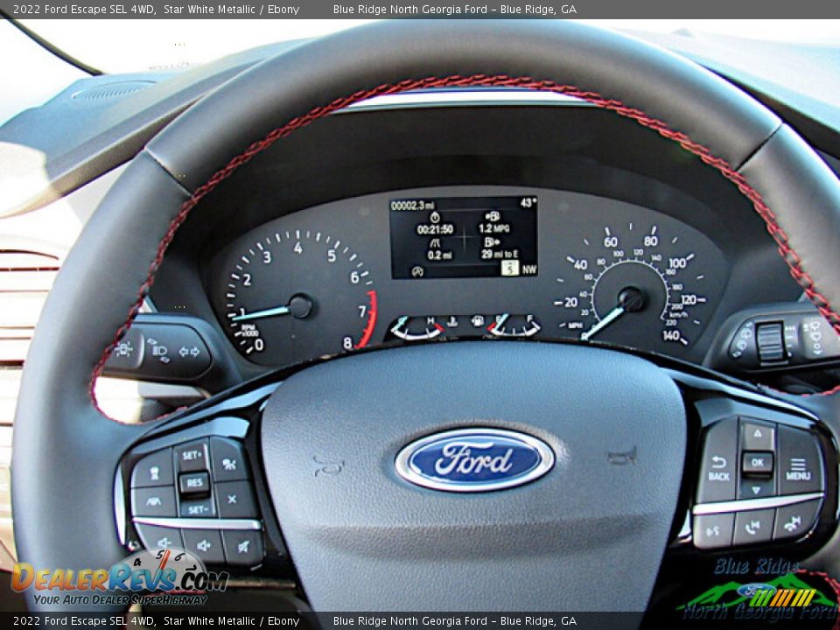840x630 pixels.
Task: Tap the mute speaker button
Action: 242,546
